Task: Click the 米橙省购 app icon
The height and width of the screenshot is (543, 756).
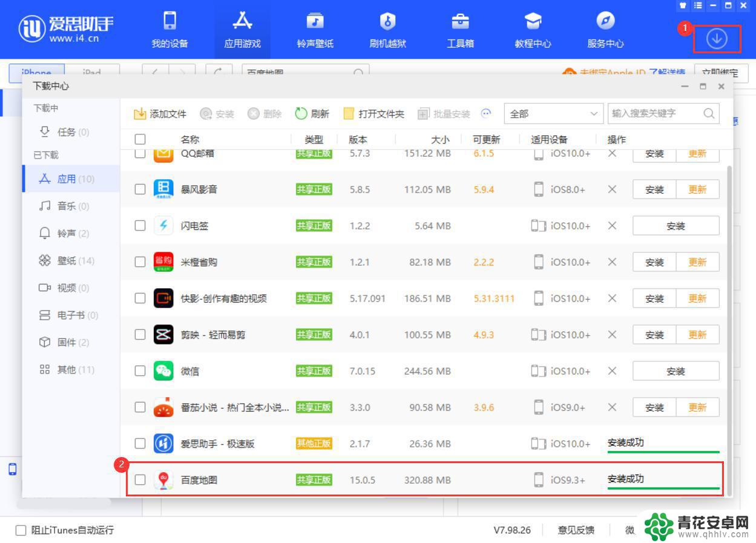Action: click(x=163, y=262)
